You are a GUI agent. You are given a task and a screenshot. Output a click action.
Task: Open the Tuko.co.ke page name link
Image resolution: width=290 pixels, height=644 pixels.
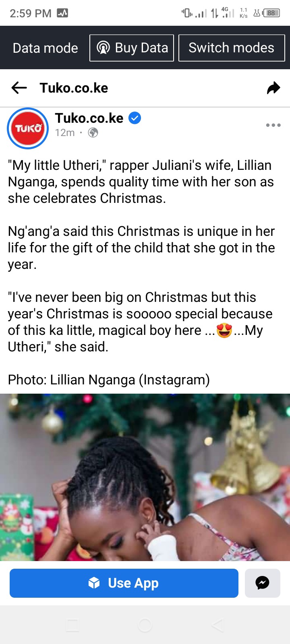[89, 118]
